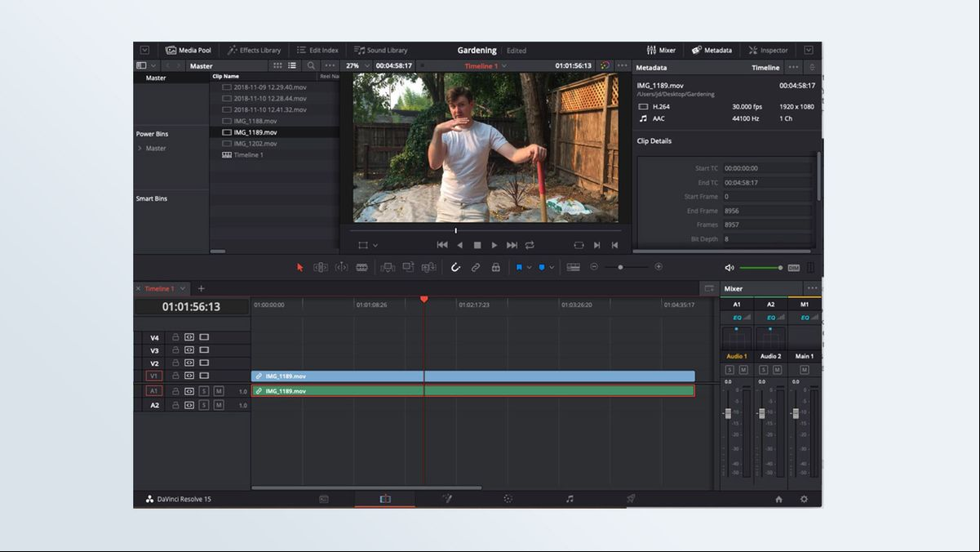Disable the V2 video track
This screenshot has height=552, width=980.
[x=204, y=363]
